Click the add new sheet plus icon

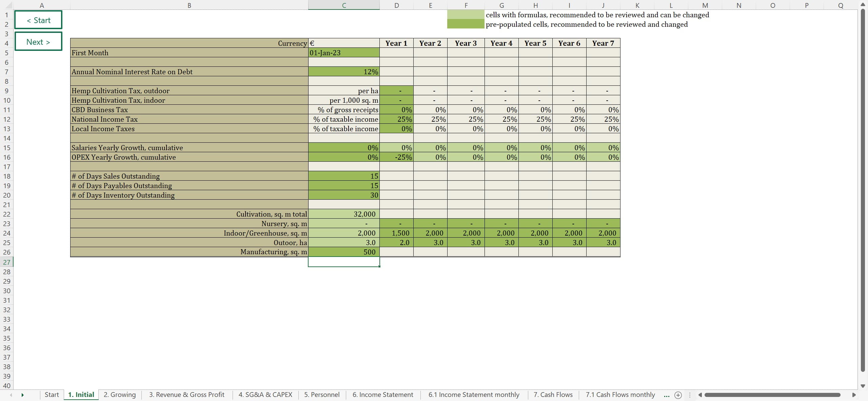pyautogui.click(x=678, y=395)
